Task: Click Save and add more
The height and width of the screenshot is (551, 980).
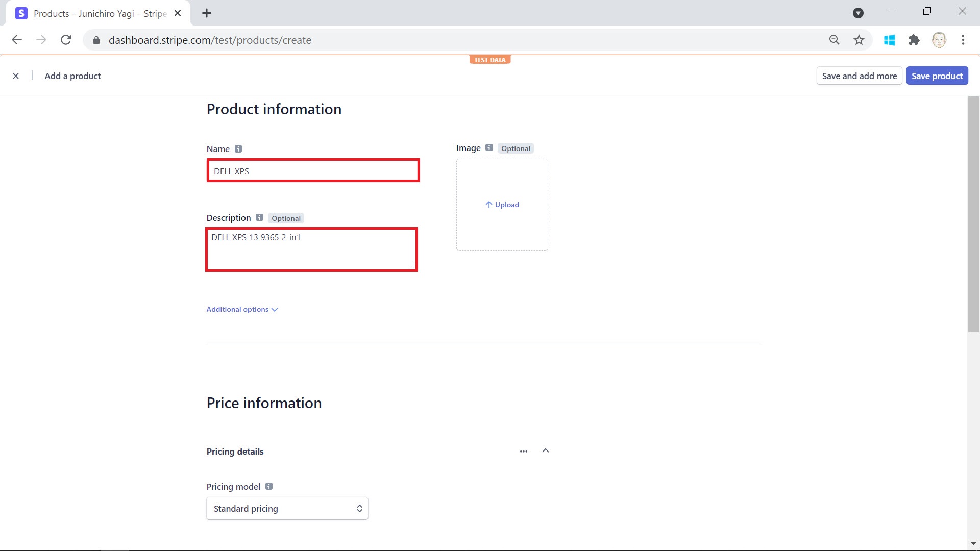Action: click(859, 76)
